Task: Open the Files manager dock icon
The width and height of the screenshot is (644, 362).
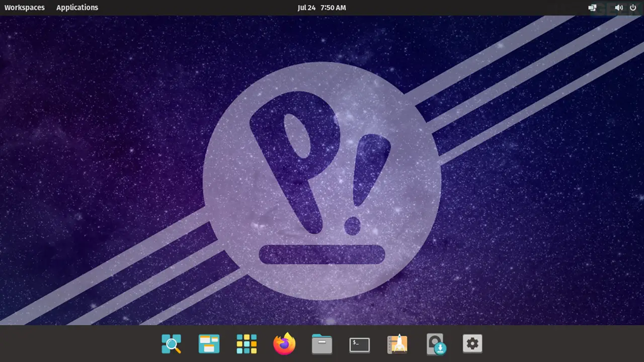Action: click(x=322, y=344)
